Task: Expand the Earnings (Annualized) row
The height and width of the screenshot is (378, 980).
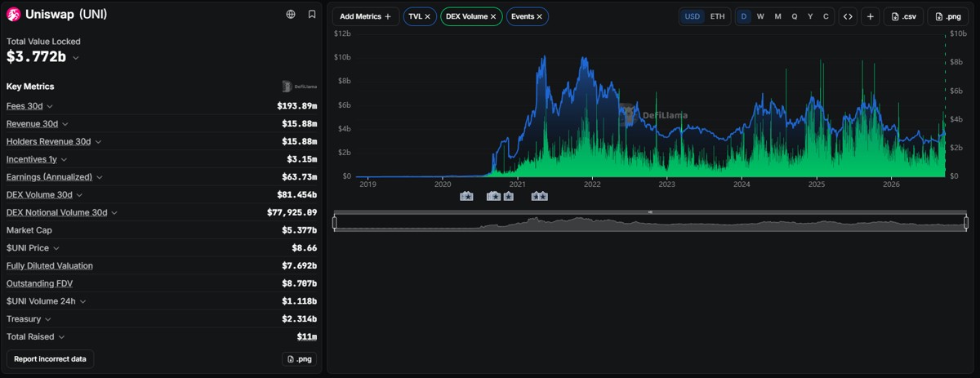Action: pyautogui.click(x=100, y=177)
